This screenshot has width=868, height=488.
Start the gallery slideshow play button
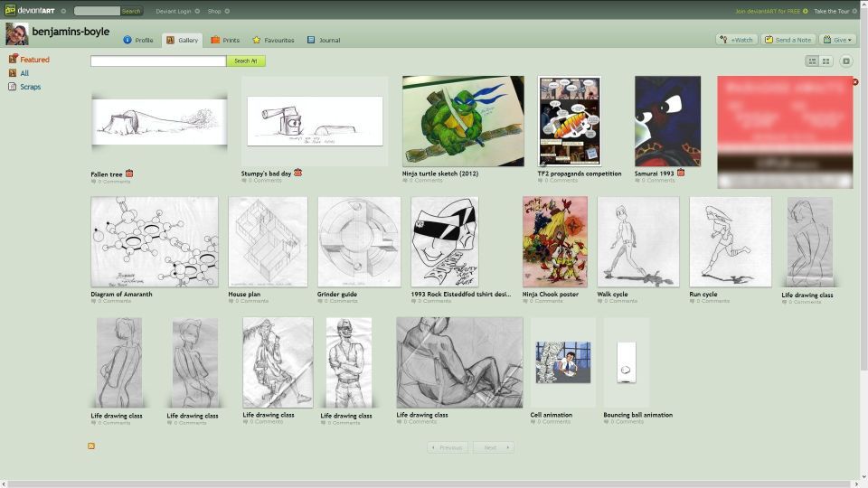tap(846, 61)
